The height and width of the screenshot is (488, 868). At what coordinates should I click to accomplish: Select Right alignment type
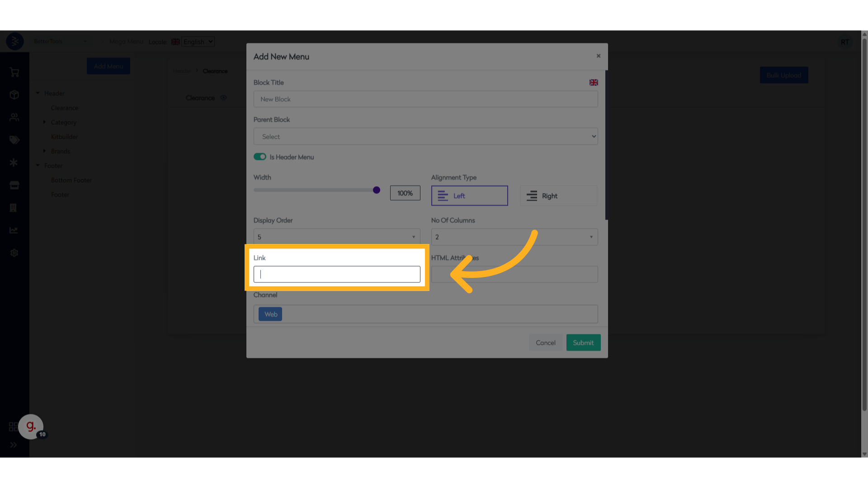click(558, 196)
